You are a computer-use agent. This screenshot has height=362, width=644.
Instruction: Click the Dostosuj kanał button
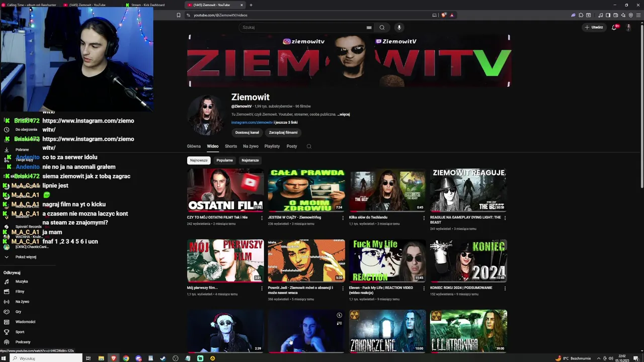click(x=247, y=133)
